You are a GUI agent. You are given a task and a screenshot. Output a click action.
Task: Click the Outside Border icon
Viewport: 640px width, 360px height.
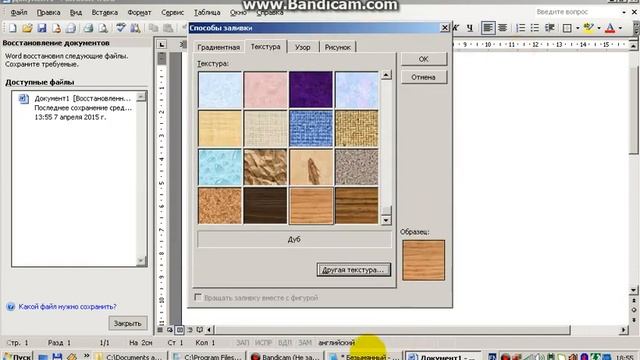pos(567,28)
